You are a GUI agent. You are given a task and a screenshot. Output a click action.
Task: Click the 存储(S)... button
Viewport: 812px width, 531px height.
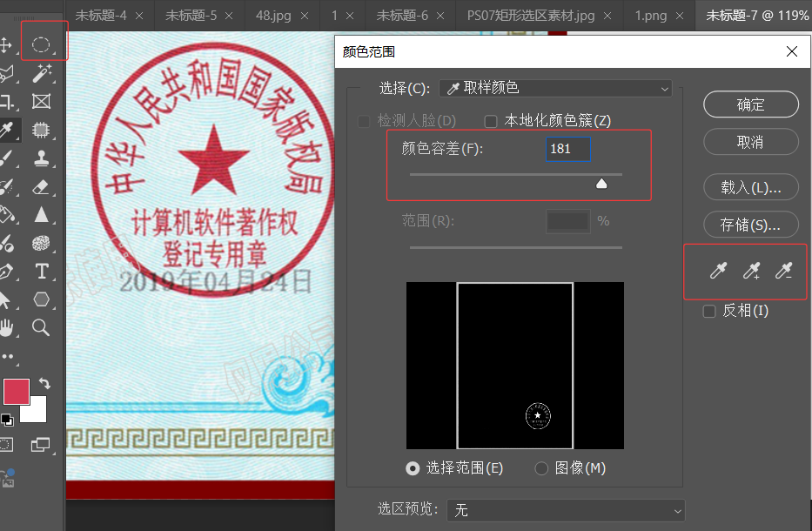[751, 225]
